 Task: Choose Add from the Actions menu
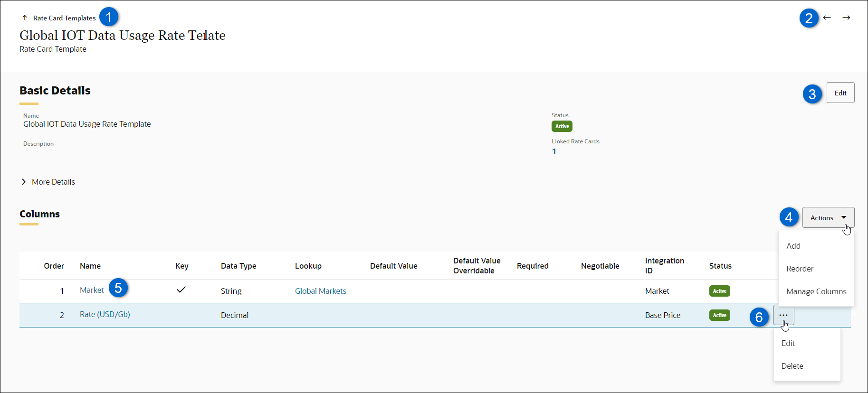point(793,246)
